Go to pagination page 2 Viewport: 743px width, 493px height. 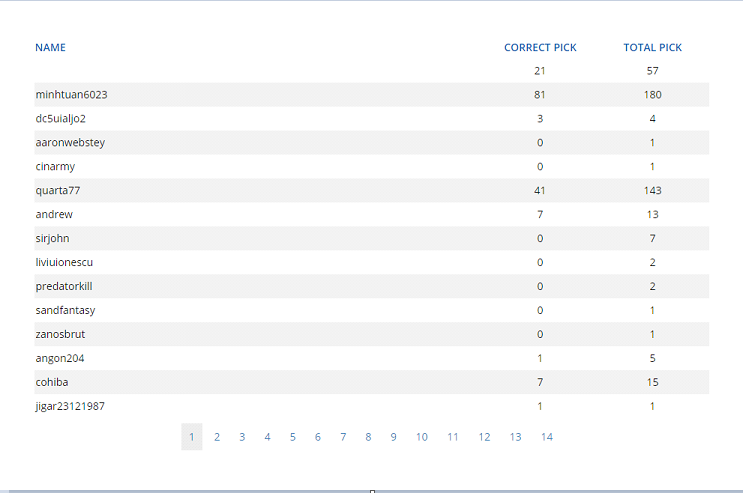[x=217, y=437]
